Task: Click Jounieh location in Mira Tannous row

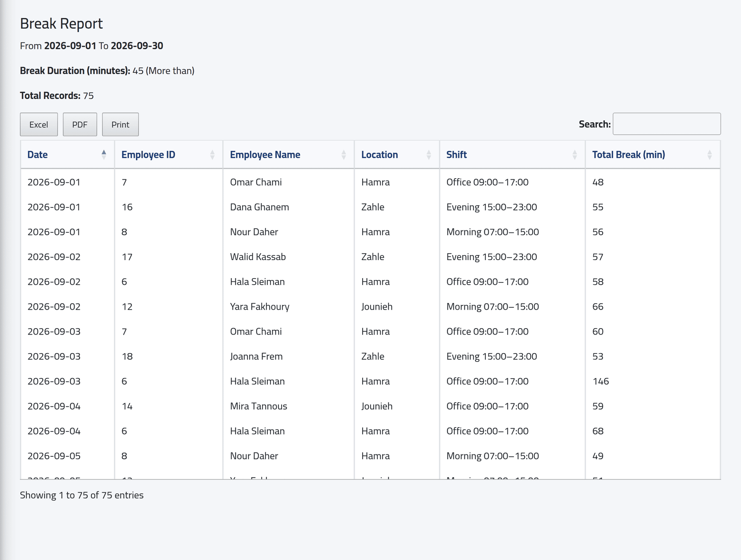Action: point(377,406)
